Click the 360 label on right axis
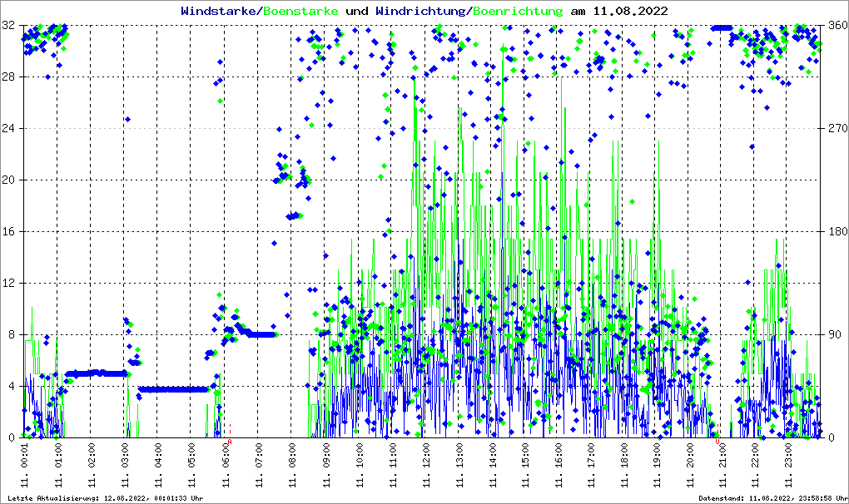Screen dimensions: 849x504 836,26
